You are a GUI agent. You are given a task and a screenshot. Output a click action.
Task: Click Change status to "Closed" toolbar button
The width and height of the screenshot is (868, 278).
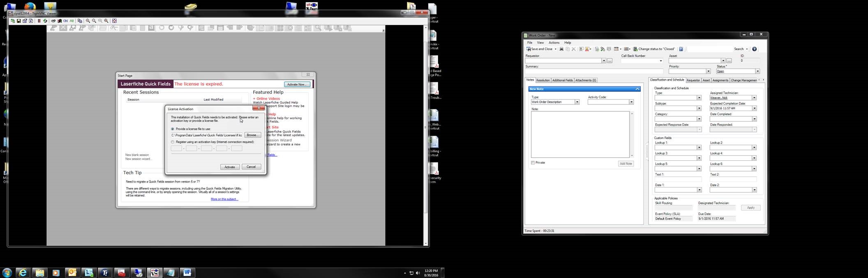click(654, 49)
